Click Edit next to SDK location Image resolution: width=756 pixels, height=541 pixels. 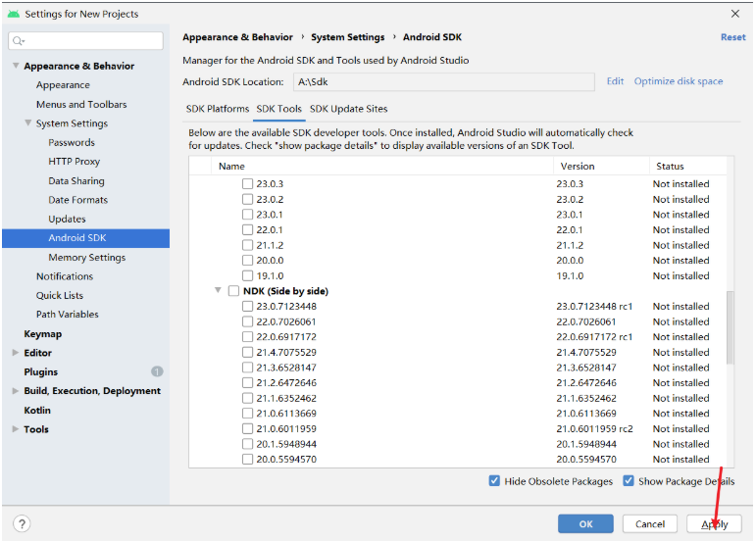coord(615,81)
